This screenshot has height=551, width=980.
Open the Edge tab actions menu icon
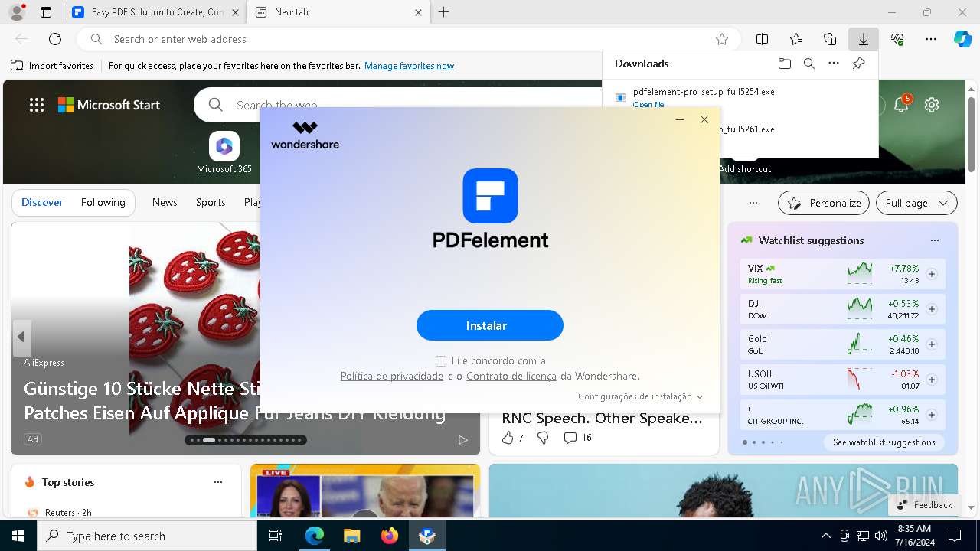tap(46, 12)
